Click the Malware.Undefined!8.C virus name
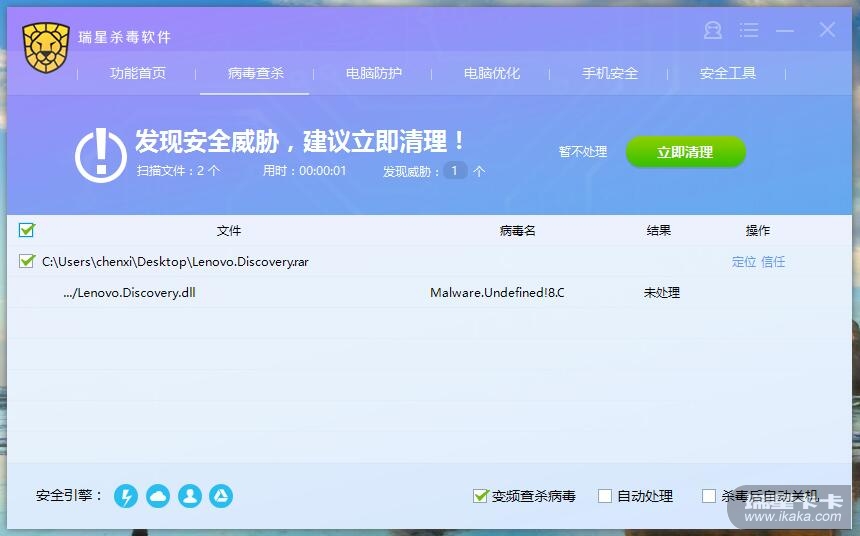860x536 pixels. [497, 292]
